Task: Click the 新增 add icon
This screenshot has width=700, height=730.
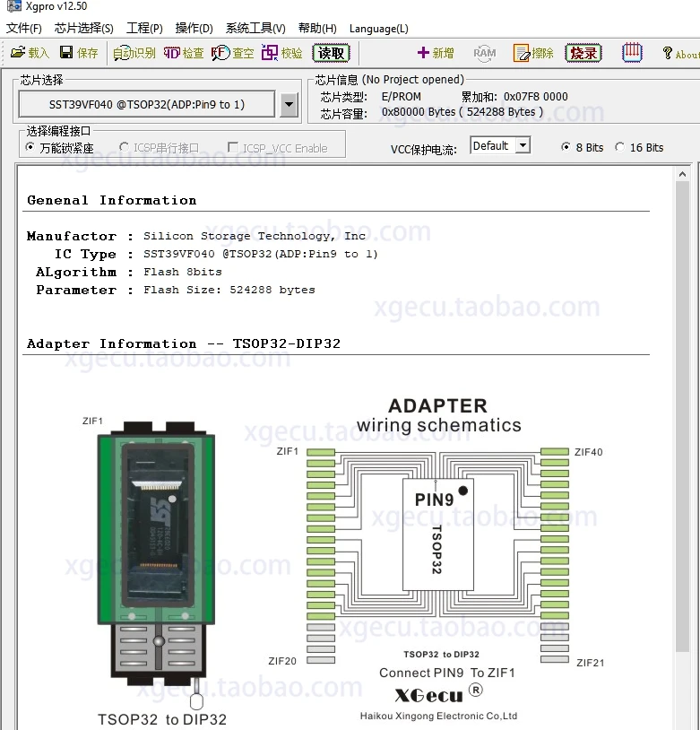Action: tap(424, 53)
